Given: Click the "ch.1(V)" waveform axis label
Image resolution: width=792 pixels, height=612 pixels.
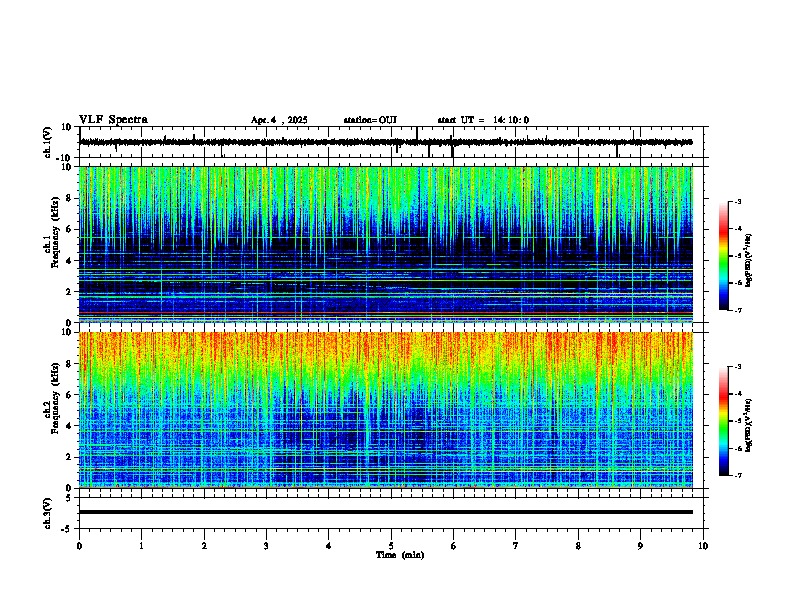Looking at the screenshot, I should click(47, 142).
